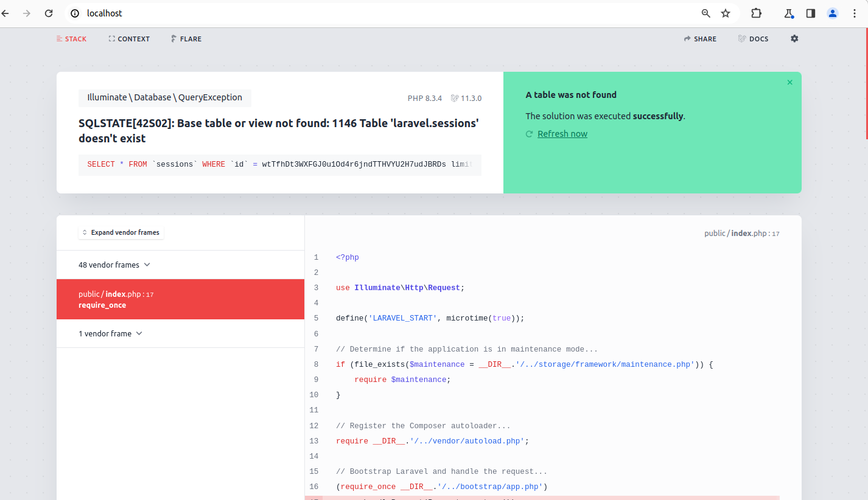
Task: Select the public/index.php:17 stack frame
Action: point(180,299)
